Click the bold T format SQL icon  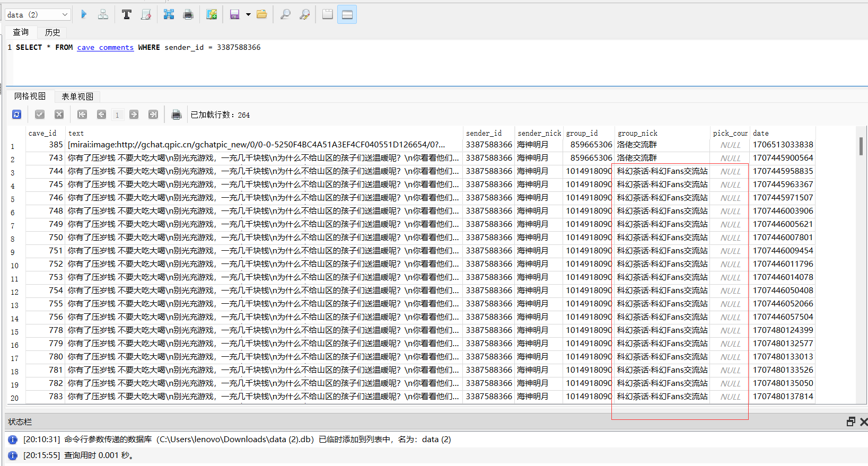pyautogui.click(x=126, y=14)
